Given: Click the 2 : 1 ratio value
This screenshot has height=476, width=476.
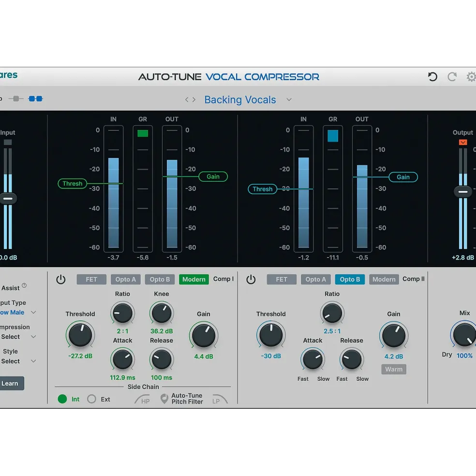Looking at the screenshot, I should click(122, 331).
